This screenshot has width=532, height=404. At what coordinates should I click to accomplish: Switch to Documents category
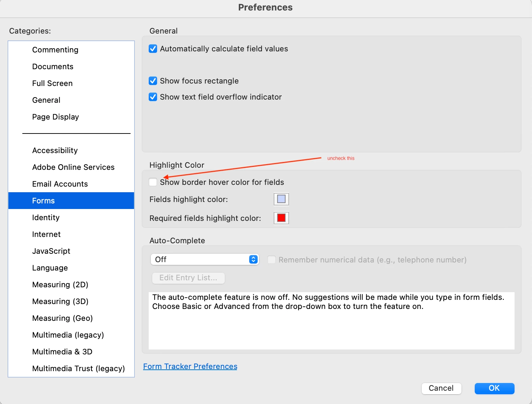pos(53,66)
